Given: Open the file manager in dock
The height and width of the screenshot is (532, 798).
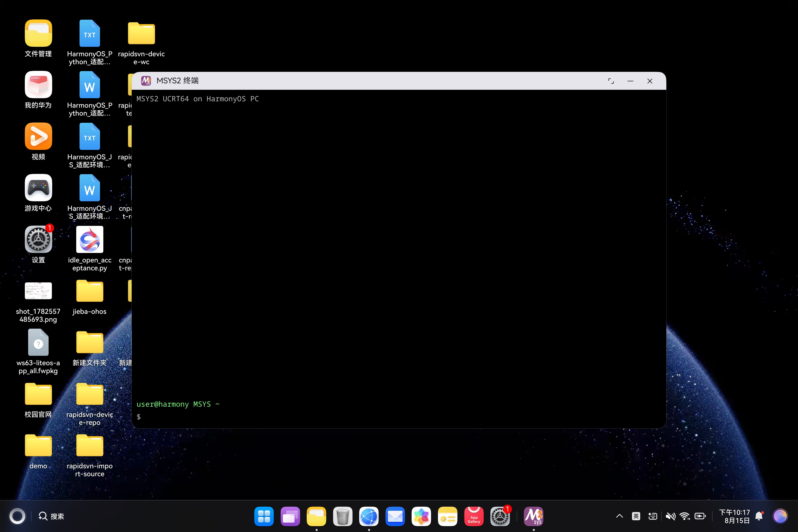Looking at the screenshot, I should (316, 516).
